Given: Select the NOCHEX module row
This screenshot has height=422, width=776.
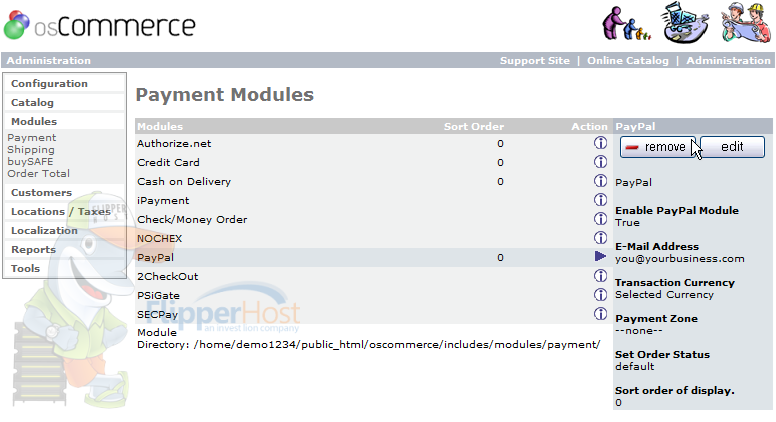Looking at the screenshot, I should point(373,238).
